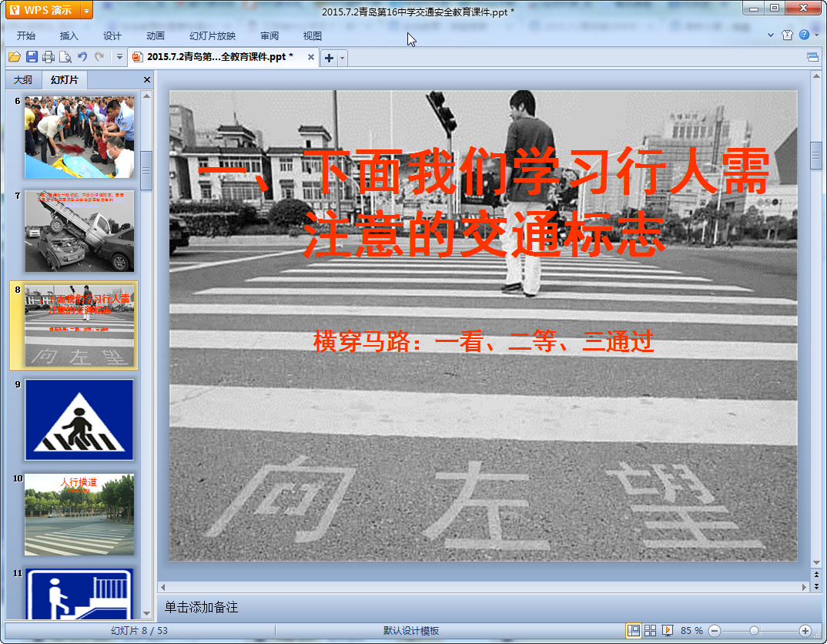The height and width of the screenshot is (644, 827).
Task: Switch to slide sorter view
Action: [x=651, y=630]
